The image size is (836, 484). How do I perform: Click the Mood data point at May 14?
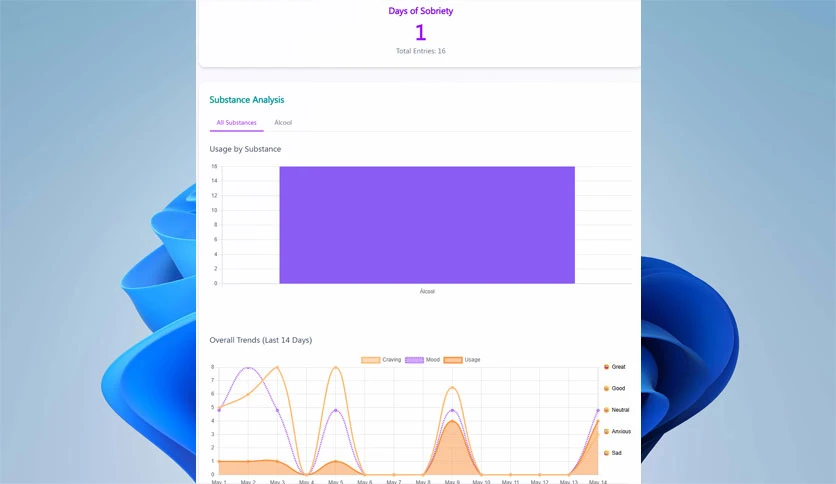(598, 410)
